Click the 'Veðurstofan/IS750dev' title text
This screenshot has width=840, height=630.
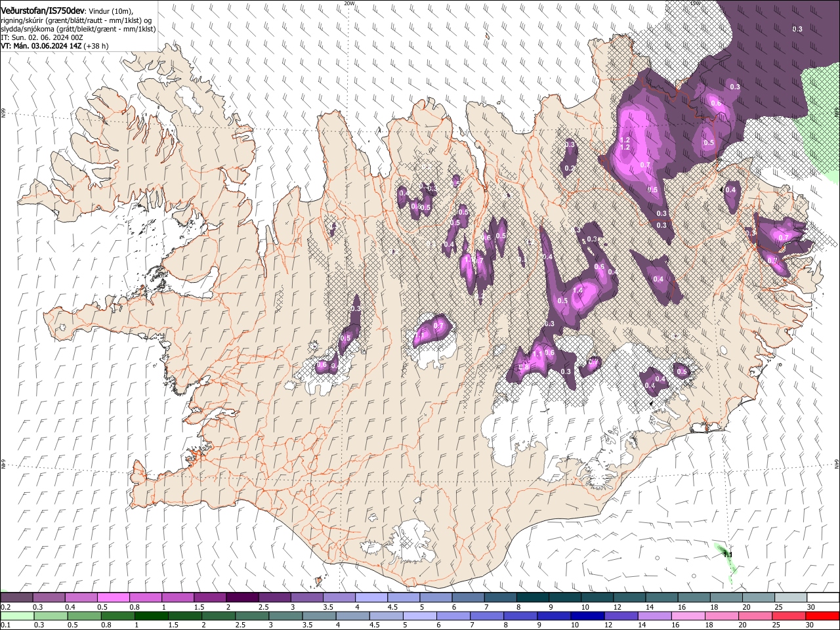43,10
